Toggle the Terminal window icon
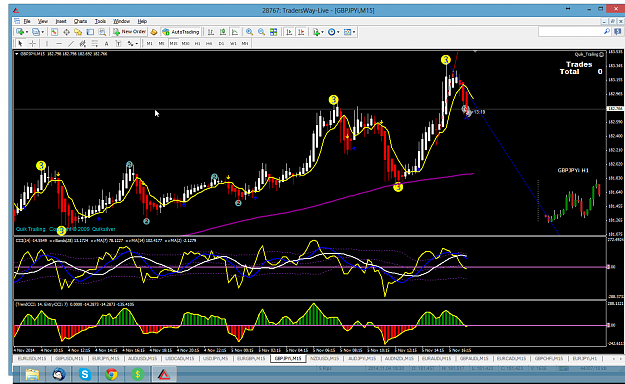The height and width of the screenshot is (384, 625). click(90, 32)
